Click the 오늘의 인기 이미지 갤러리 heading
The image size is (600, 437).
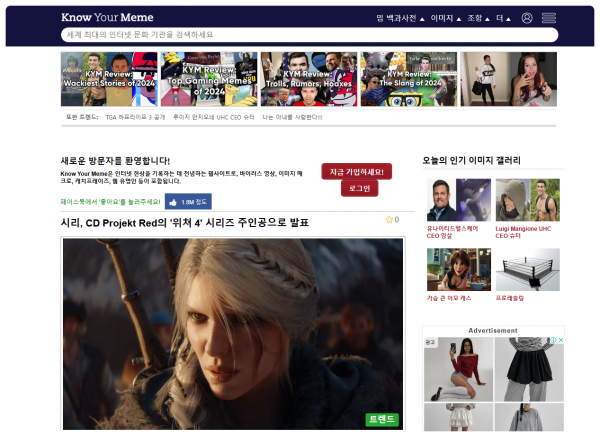pyautogui.click(x=471, y=160)
